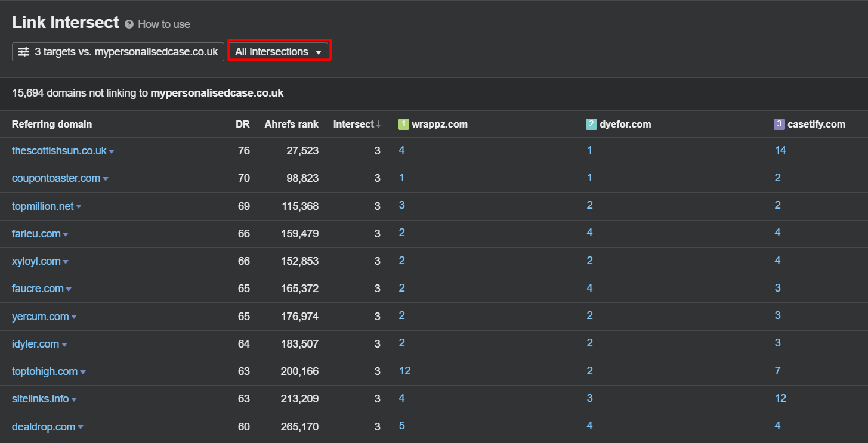This screenshot has height=443, width=868.
Task: Sort by the Intersect column
Action: click(x=357, y=124)
